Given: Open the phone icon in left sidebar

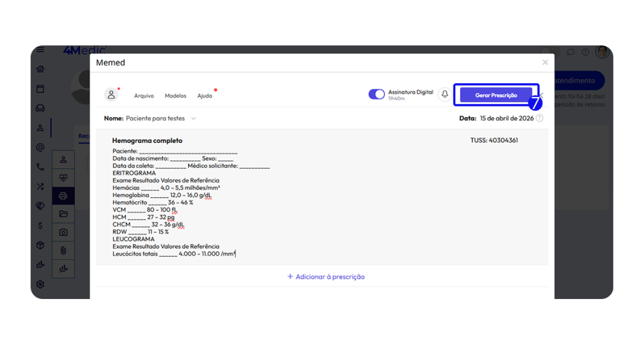Looking at the screenshot, I should pyautogui.click(x=40, y=167).
